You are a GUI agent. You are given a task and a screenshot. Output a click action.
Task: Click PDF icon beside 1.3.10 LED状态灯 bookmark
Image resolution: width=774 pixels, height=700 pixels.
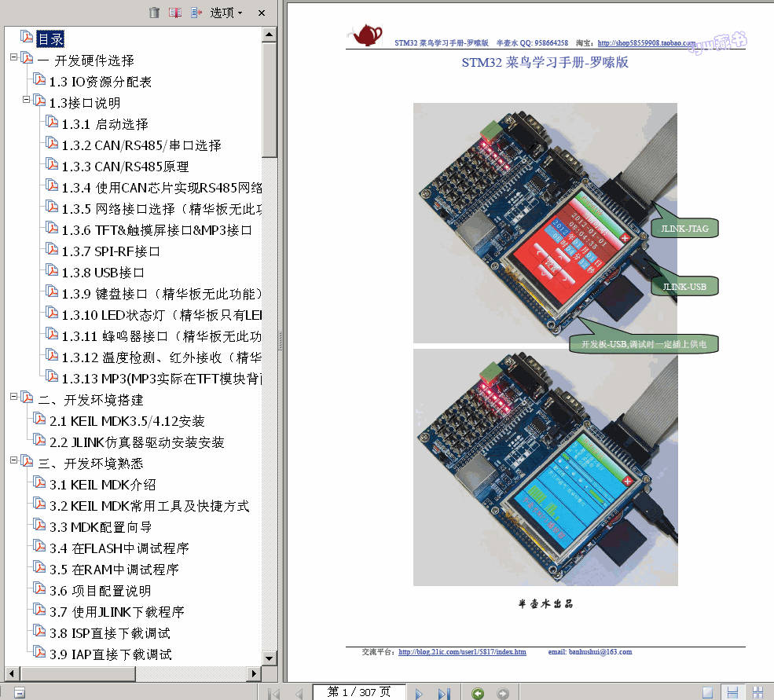click(52, 313)
